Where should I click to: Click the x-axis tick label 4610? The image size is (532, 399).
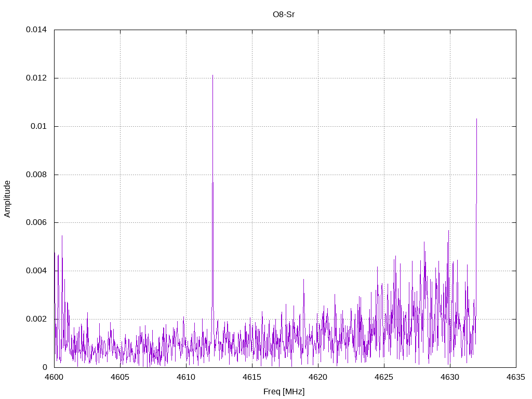pyautogui.click(x=187, y=377)
